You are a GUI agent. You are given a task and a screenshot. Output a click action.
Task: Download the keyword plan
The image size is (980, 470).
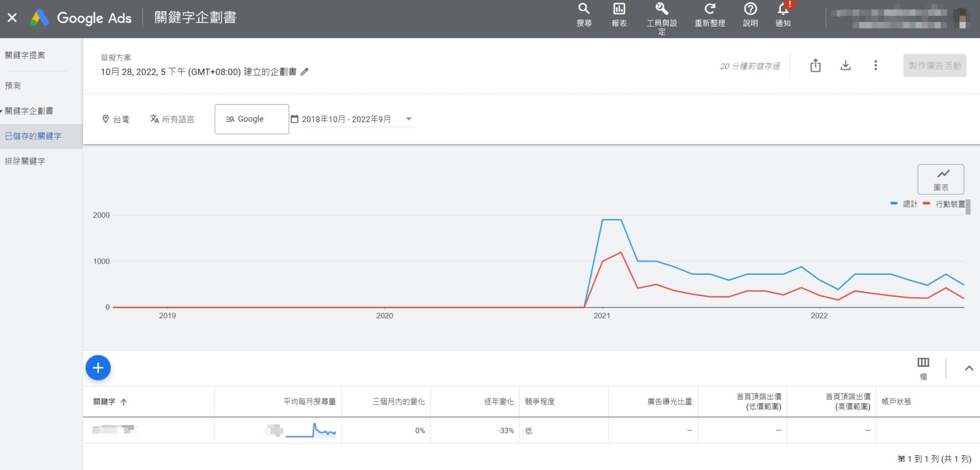click(845, 65)
